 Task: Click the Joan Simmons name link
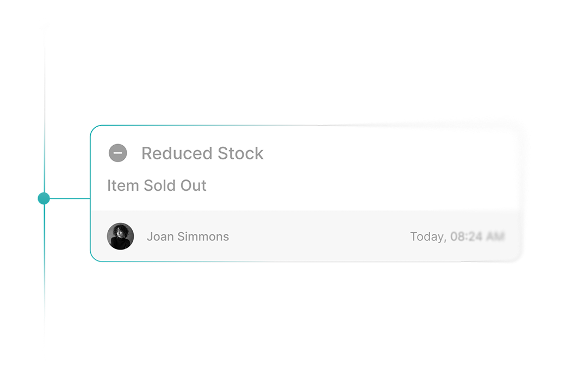pos(188,236)
